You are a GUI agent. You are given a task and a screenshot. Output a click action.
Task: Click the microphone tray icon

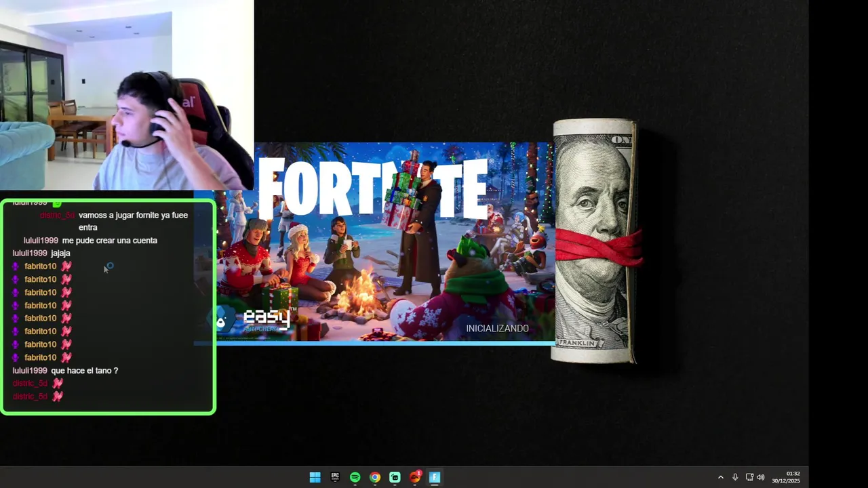pos(735,477)
